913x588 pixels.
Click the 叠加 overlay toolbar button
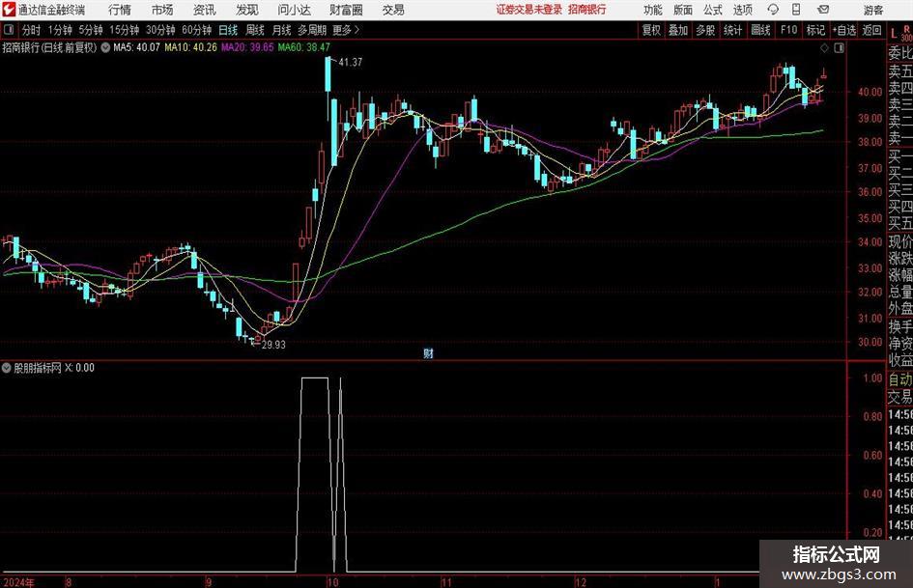tap(678, 30)
